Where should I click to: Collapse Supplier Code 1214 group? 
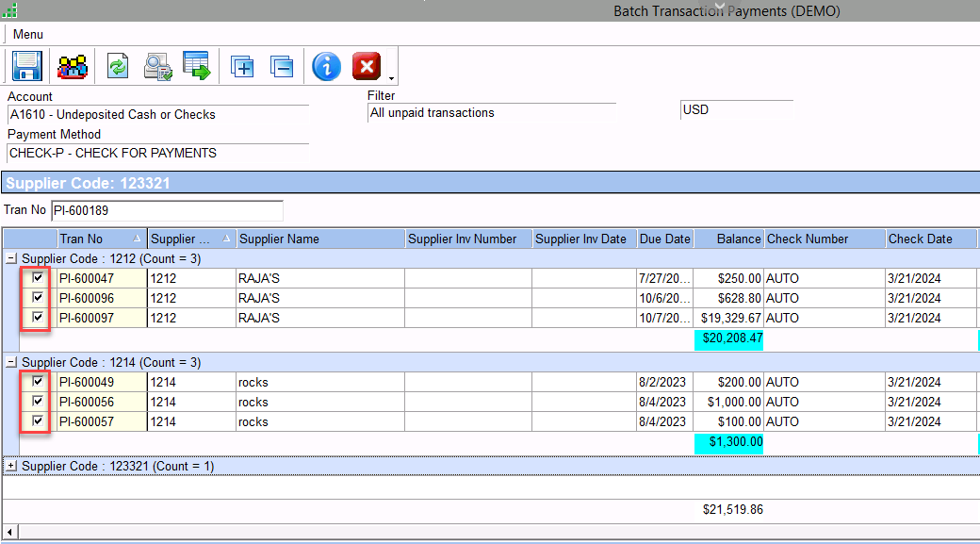click(11, 362)
